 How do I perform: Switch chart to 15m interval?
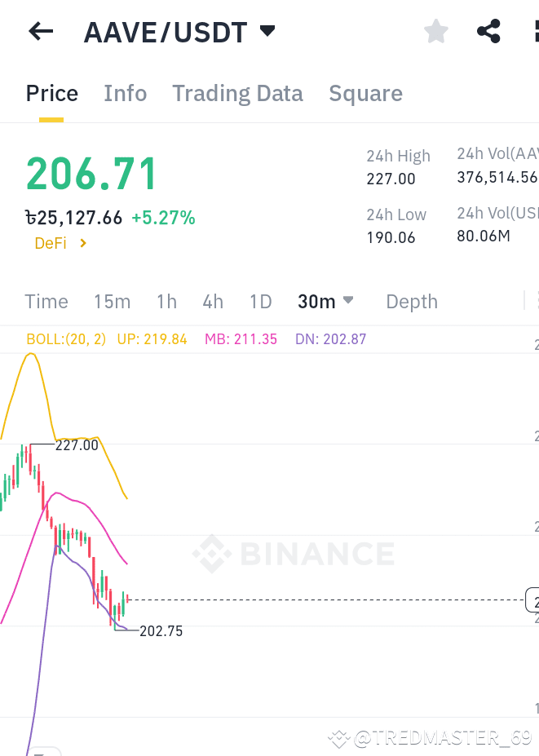pos(112,301)
